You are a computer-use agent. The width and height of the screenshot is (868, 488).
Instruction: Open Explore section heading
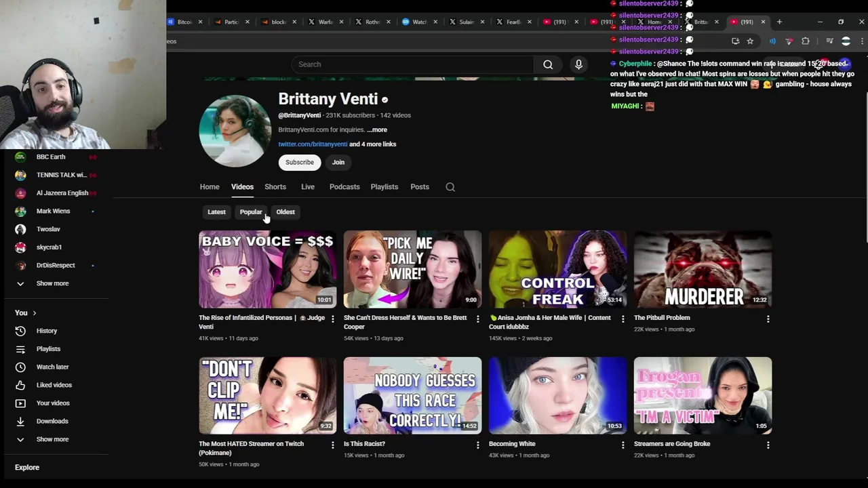pos(27,468)
